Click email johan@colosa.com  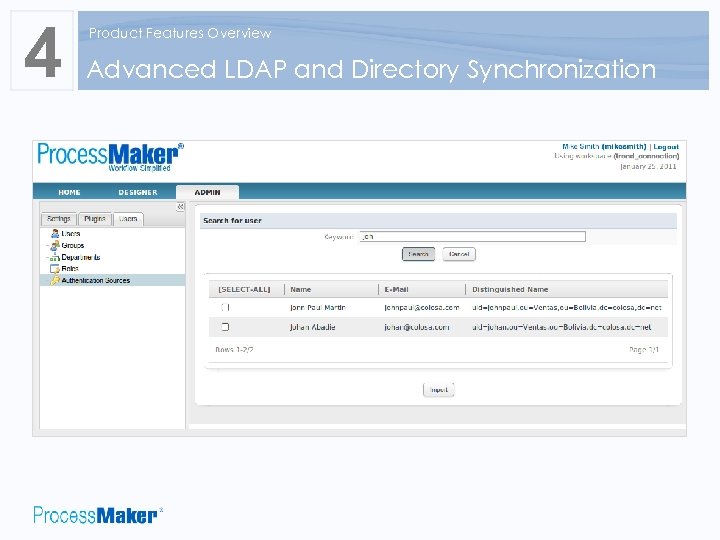(x=416, y=327)
